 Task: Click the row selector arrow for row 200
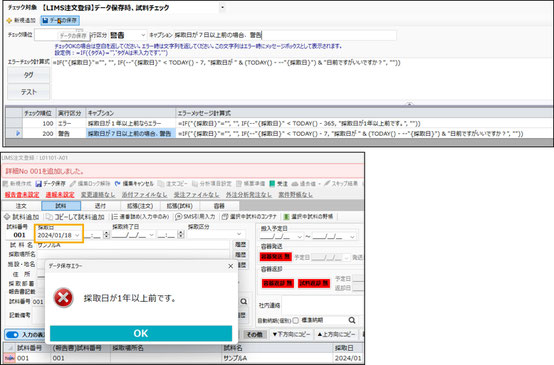pos(17,134)
